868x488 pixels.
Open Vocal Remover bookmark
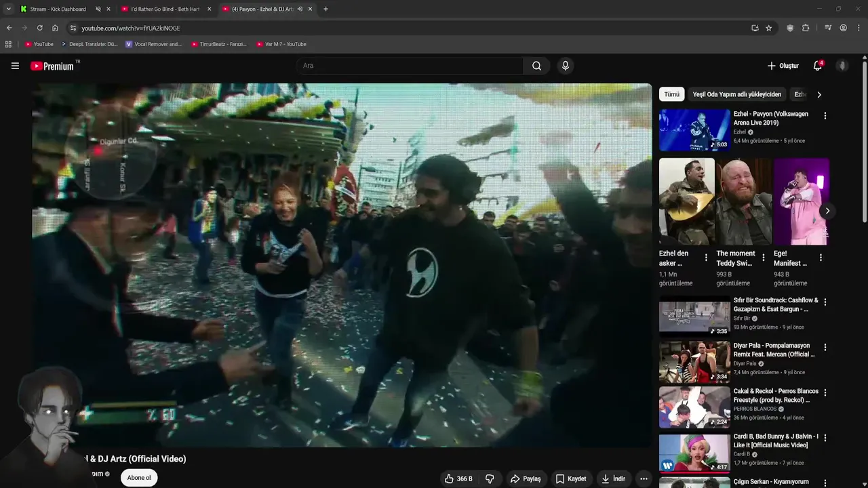pyautogui.click(x=153, y=44)
